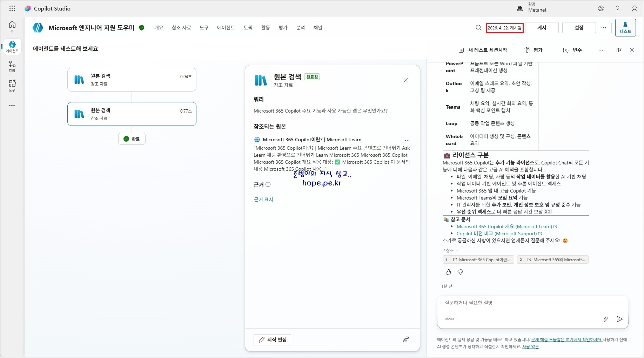Go to Home in the left sidebar
Image resolution: width=644 pixels, height=358 pixels.
pyautogui.click(x=12, y=27)
